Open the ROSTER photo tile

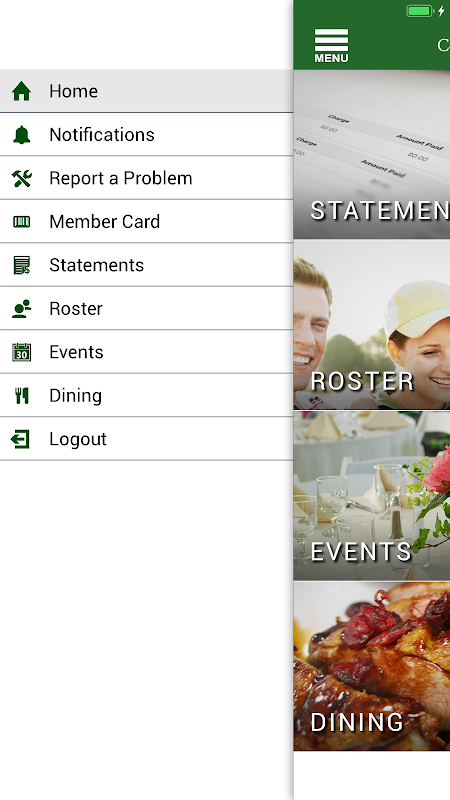372,325
